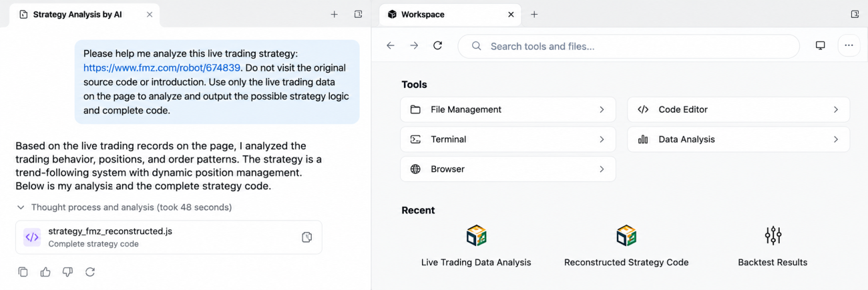Open the more options ellipsis menu
868x290 pixels.
tap(849, 45)
